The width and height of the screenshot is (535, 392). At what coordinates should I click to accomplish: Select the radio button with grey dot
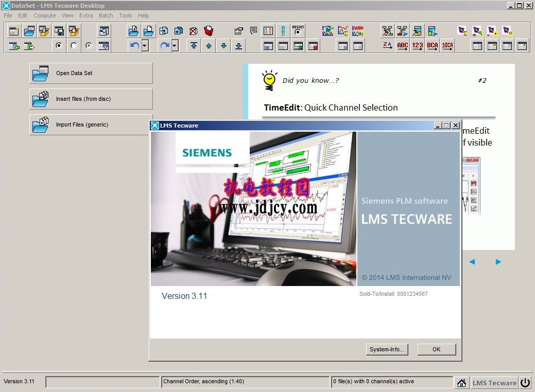coord(89,46)
